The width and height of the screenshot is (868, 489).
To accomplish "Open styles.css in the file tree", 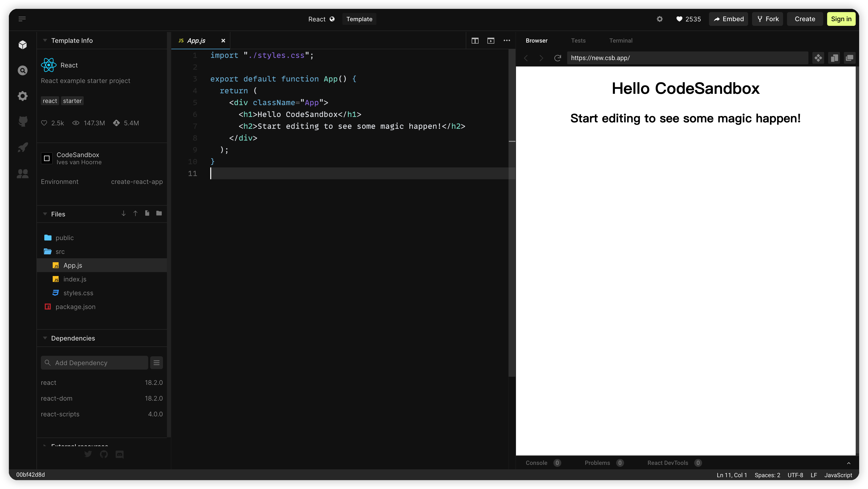I will point(102,293).
